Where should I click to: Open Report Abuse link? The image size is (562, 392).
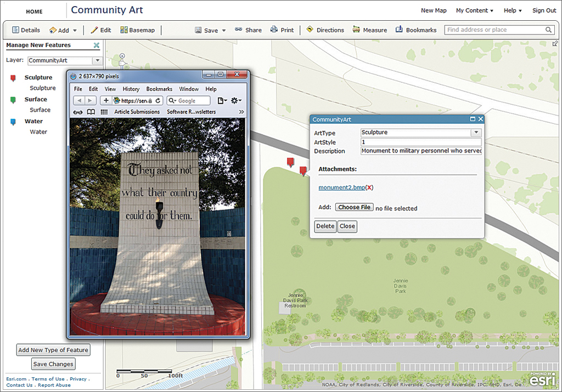[x=54, y=385]
